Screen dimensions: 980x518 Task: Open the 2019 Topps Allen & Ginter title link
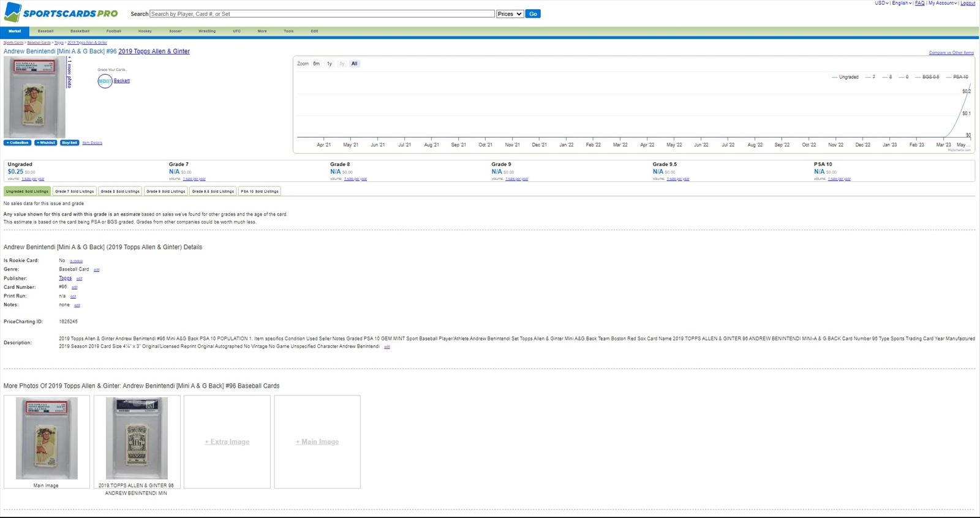tap(154, 51)
